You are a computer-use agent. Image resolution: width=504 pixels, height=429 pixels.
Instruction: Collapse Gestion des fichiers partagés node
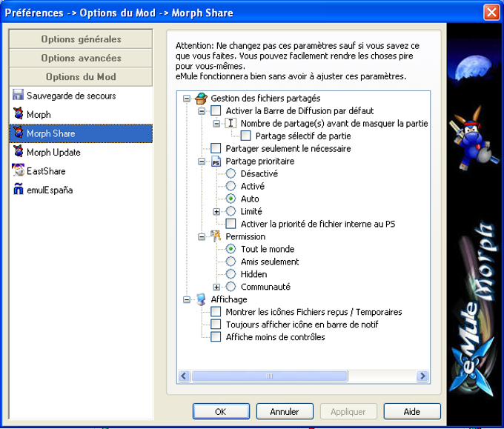point(187,99)
